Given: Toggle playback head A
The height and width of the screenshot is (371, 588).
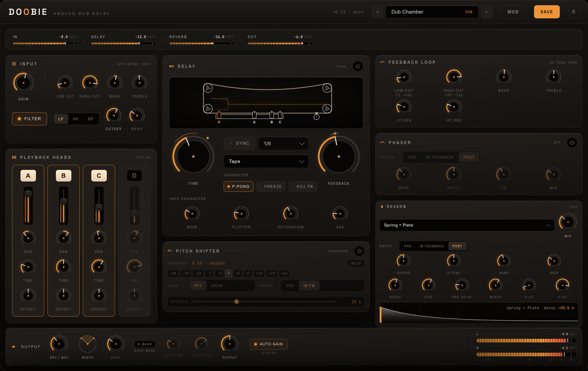Looking at the screenshot, I should 28,175.
